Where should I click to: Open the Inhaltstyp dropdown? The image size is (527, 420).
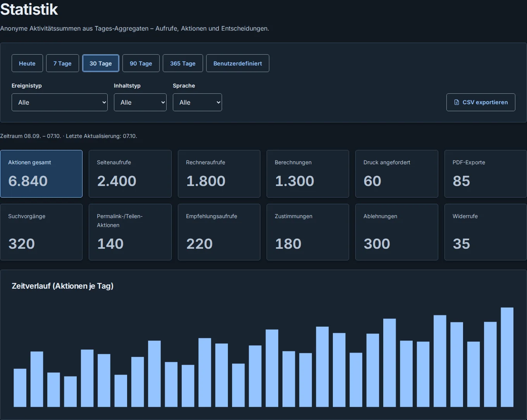pos(140,102)
